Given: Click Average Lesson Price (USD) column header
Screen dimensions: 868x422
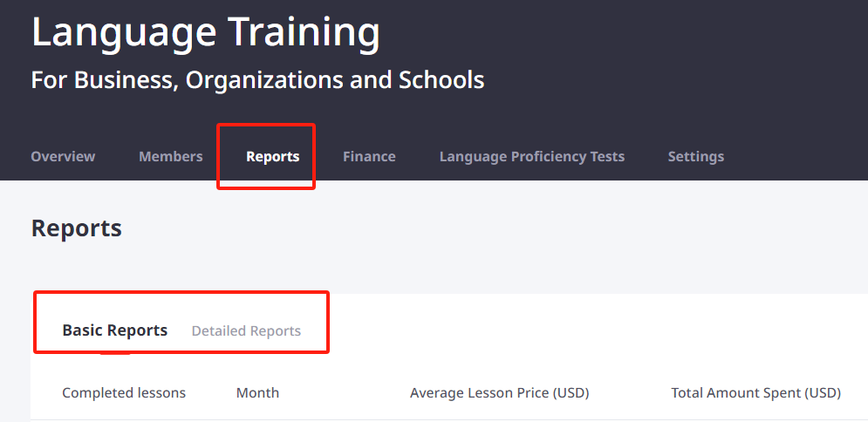Looking at the screenshot, I should click(x=499, y=393).
